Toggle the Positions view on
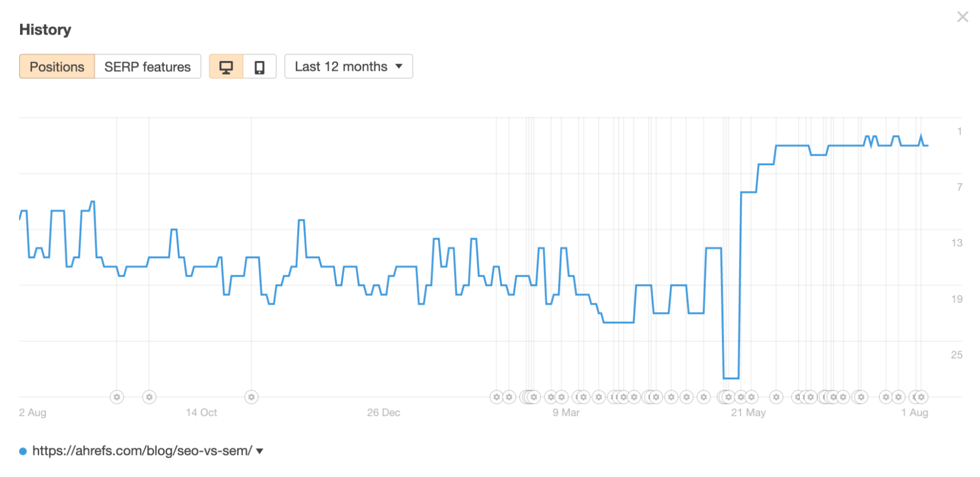Screen dimensions: 980x477 [56, 66]
